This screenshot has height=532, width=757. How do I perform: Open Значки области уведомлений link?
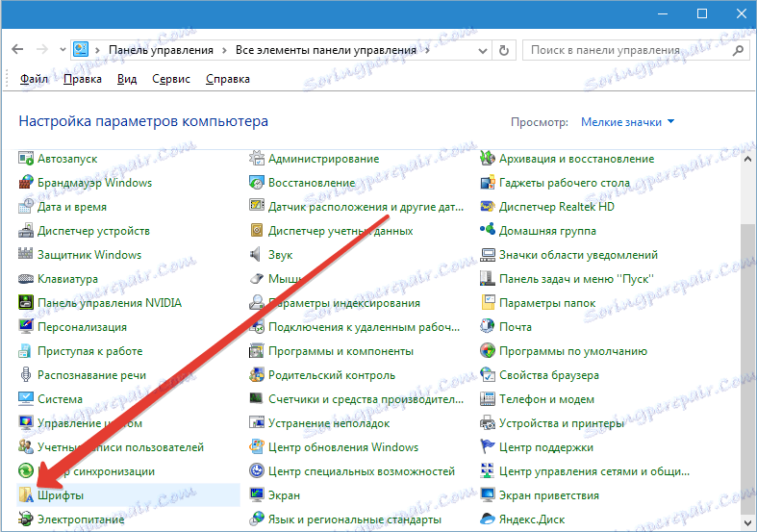pyautogui.click(x=578, y=254)
